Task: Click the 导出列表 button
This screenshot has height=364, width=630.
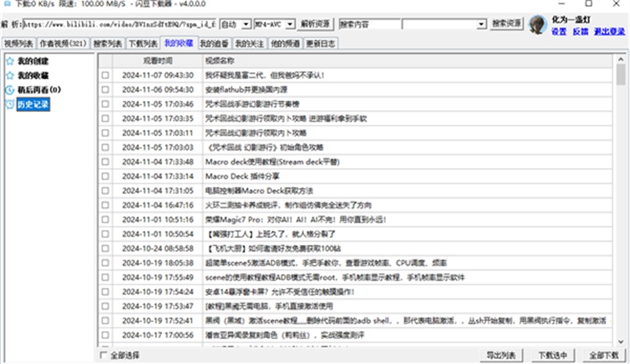Action: tap(500, 355)
